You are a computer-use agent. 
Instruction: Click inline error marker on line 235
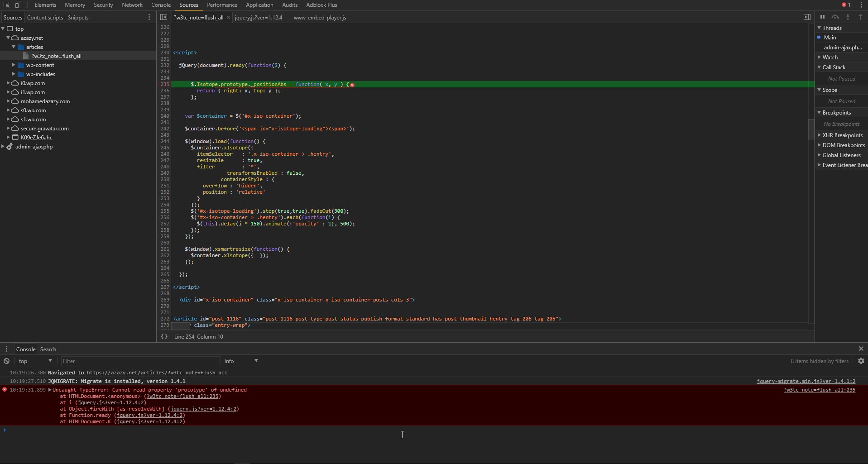pos(352,85)
